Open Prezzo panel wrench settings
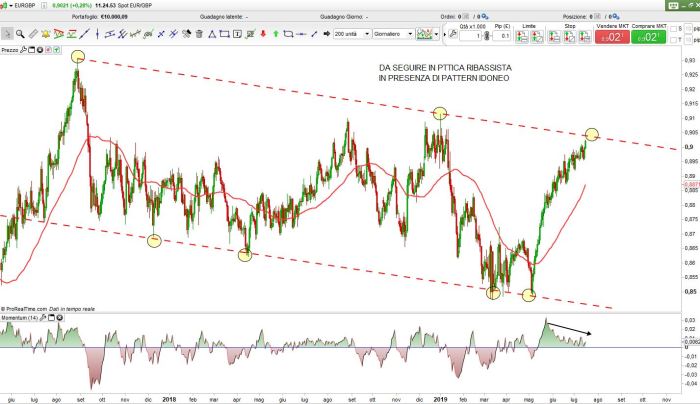This screenshot has width=700, height=404. click(x=23, y=50)
